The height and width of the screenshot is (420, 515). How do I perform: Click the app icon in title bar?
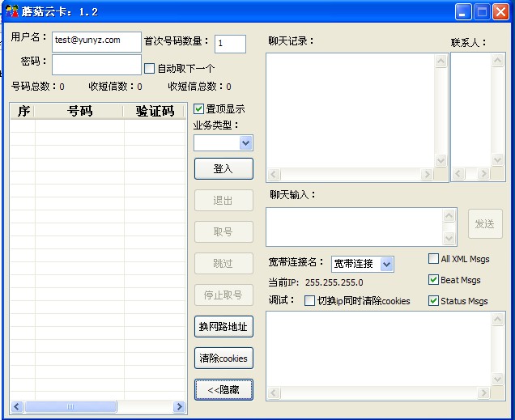[12, 11]
